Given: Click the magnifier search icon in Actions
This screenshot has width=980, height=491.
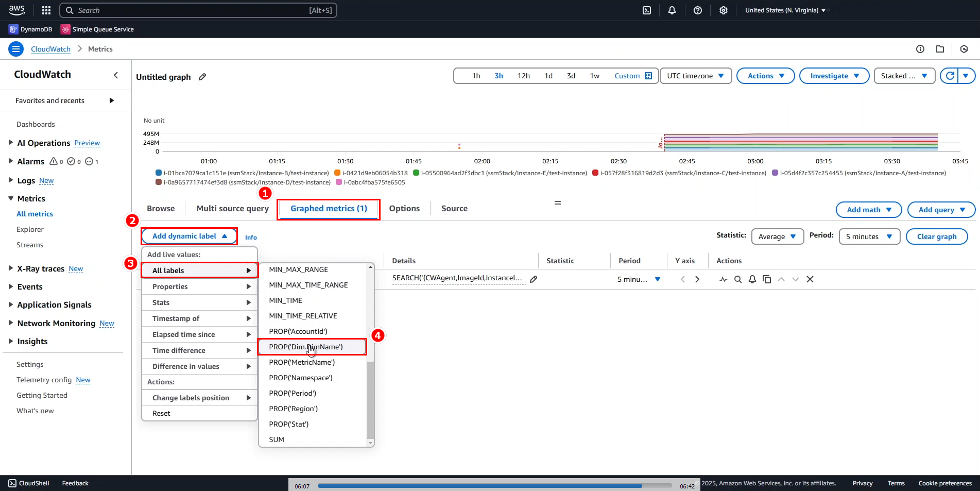Looking at the screenshot, I should pos(738,279).
